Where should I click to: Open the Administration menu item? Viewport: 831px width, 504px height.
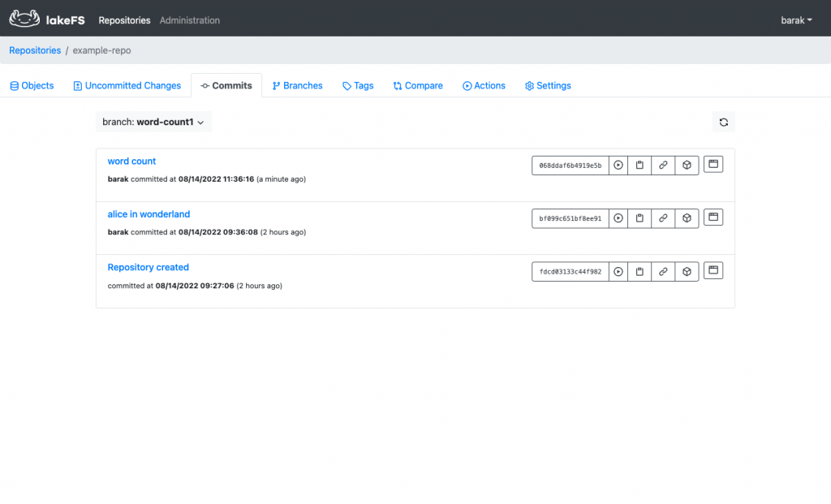[190, 20]
